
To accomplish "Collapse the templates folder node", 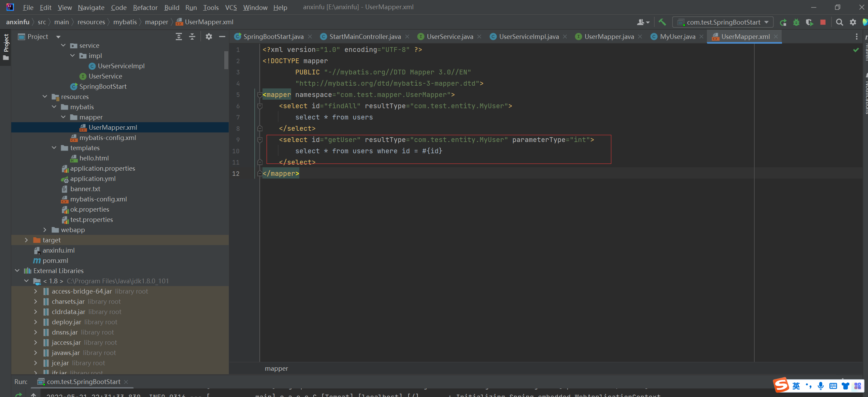I will pos(54,148).
